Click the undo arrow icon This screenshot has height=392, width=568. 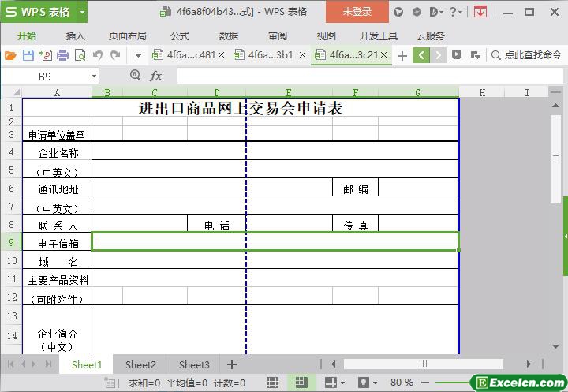(x=98, y=55)
